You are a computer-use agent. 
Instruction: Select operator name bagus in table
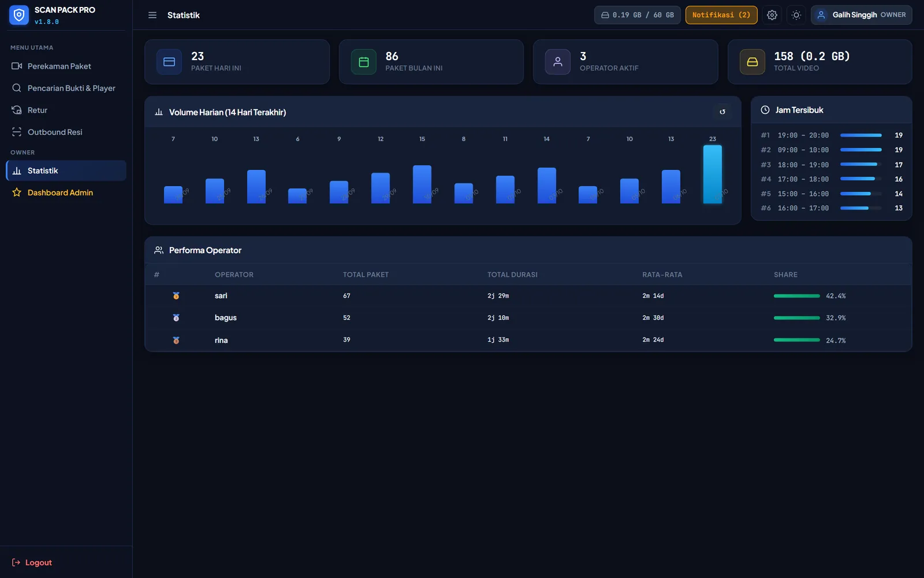(226, 317)
